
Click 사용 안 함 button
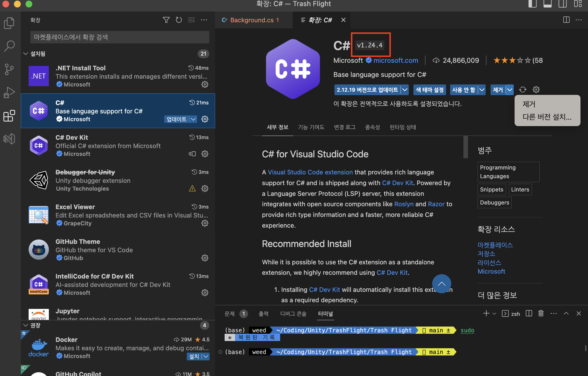point(464,90)
